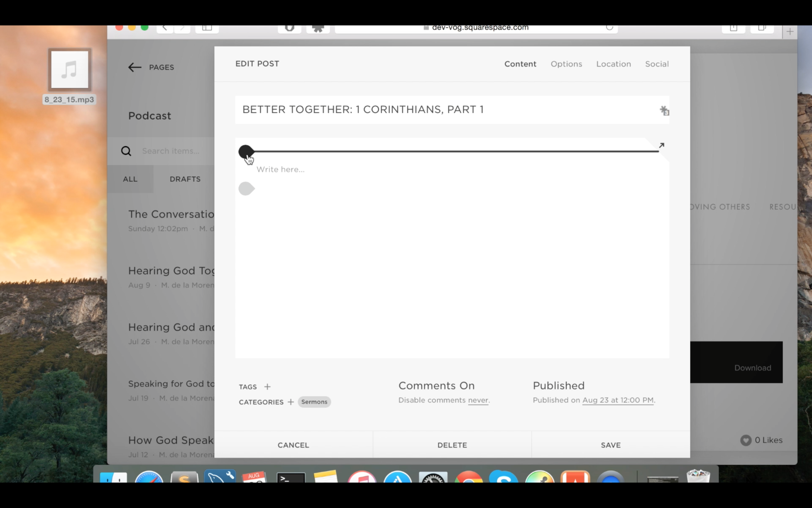The image size is (812, 508).
Task: Add a new tag with the TAGS plus
Action: pos(267,387)
